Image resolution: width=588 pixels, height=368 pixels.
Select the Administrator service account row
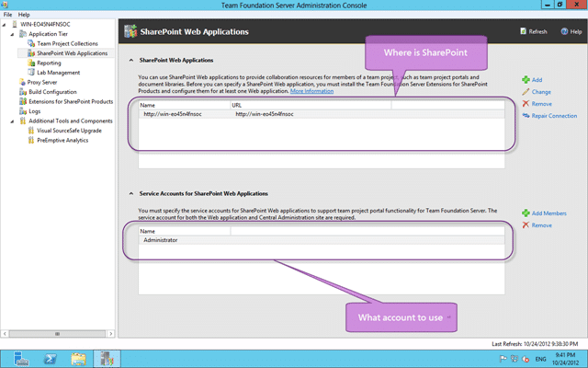322,240
